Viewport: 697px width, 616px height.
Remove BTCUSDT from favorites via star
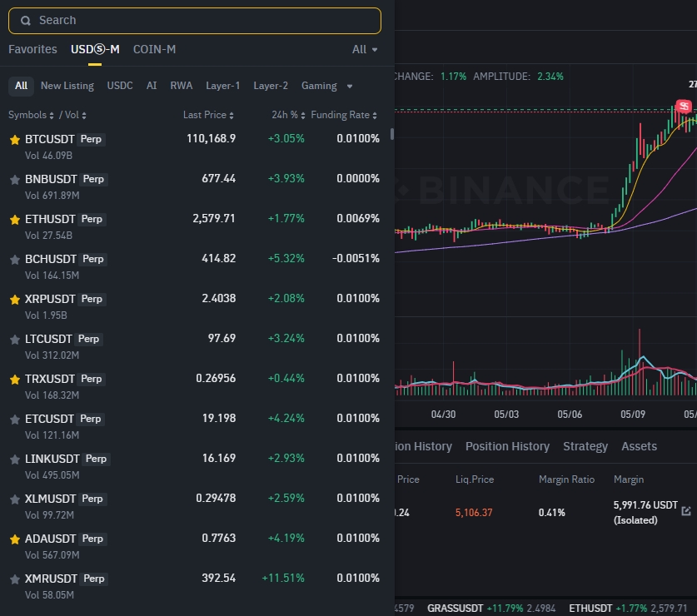point(15,140)
